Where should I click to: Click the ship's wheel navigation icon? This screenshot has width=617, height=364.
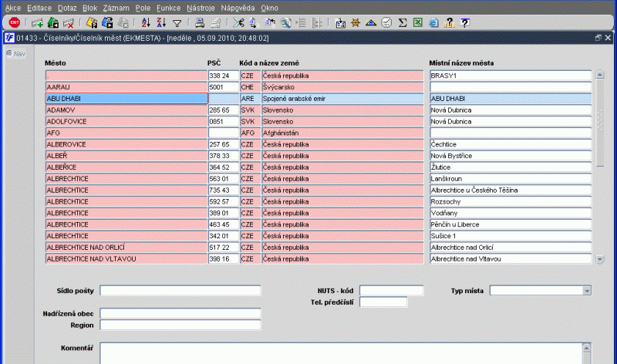[x=356, y=23]
